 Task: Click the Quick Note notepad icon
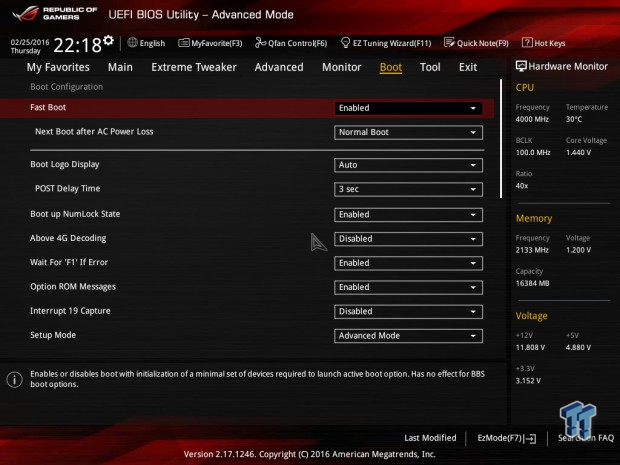point(449,42)
